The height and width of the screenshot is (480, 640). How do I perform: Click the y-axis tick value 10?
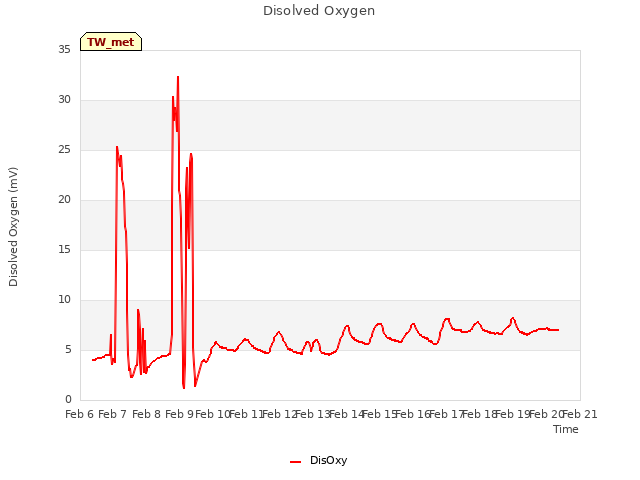(x=64, y=300)
